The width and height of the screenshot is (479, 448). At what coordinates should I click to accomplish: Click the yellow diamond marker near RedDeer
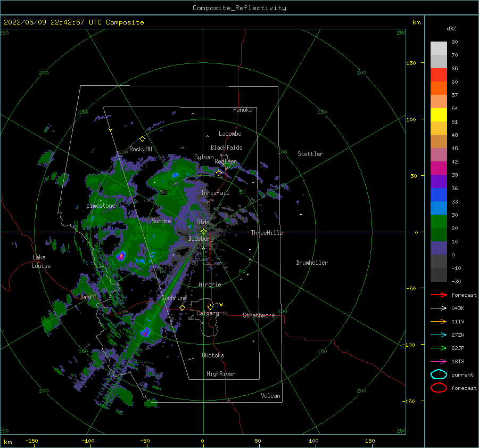219,173
